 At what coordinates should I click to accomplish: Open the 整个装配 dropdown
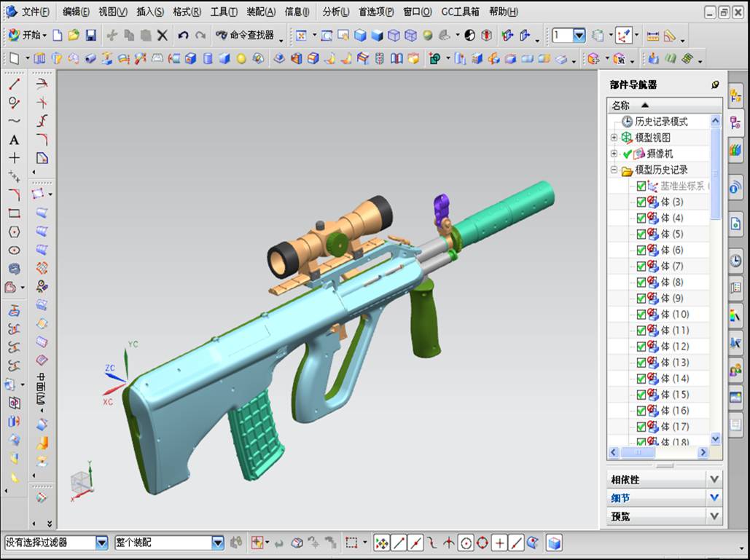pos(218,543)
